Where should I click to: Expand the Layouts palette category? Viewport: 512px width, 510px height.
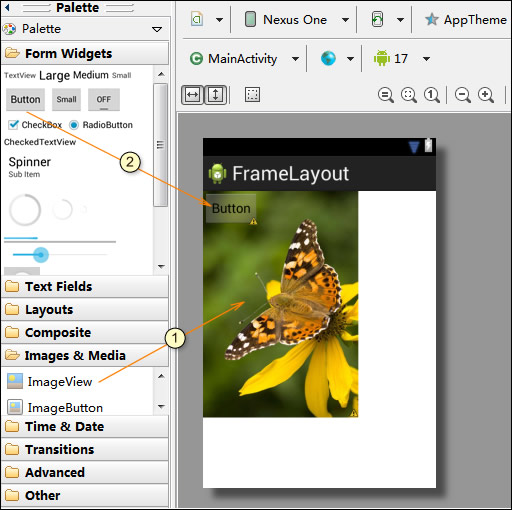pos(85,310)
